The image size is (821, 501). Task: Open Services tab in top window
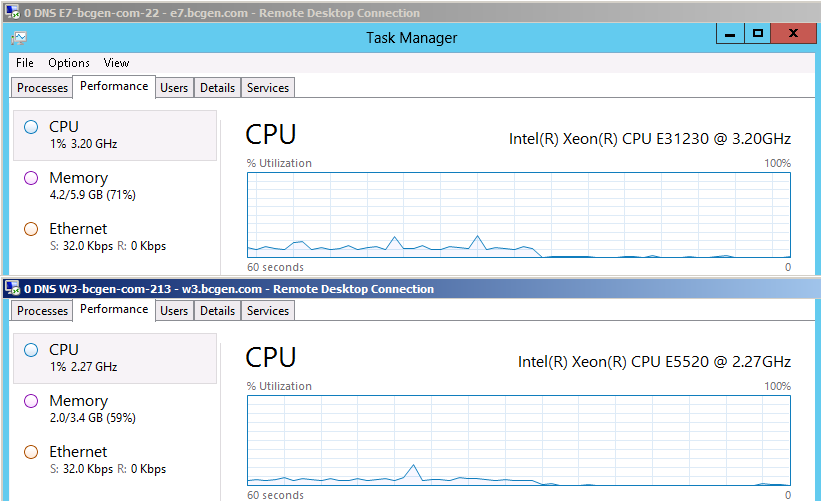pos(268,88)
